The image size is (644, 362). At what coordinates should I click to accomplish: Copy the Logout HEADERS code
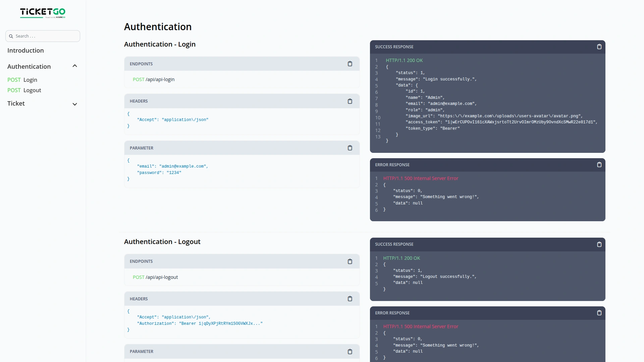(350, 299)
